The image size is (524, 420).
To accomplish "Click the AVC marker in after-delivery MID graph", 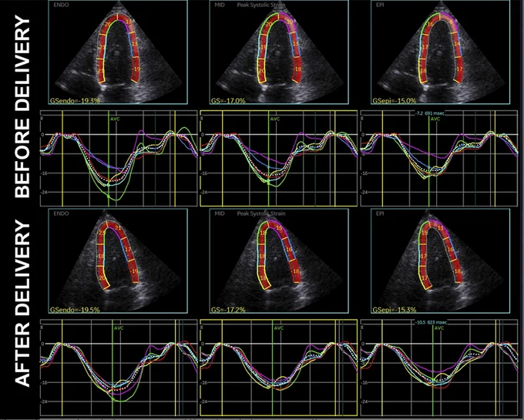I will click(x=279, y=328).
